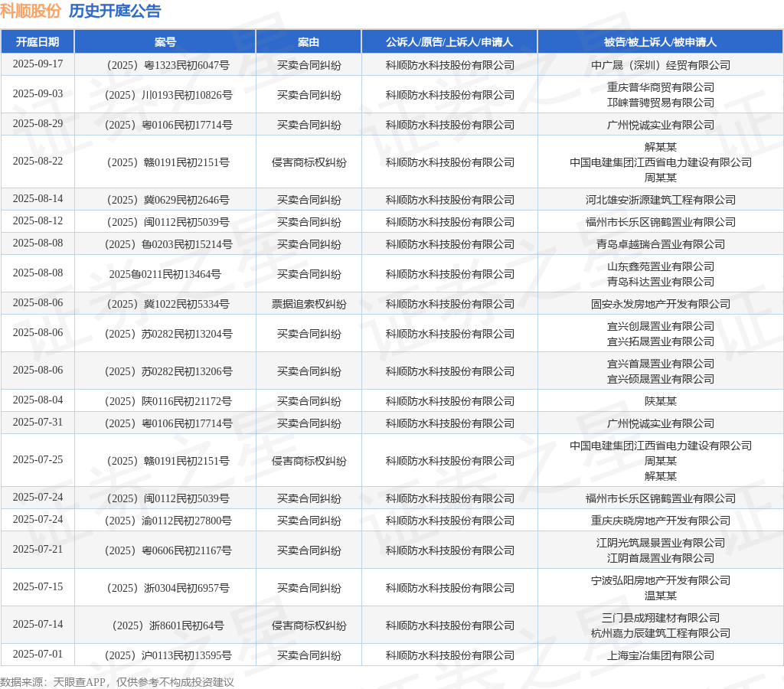Click defendant 河北雄安浙源建筑工程有限公司
Screen dimensions: 784x689
pyautogui.click(x=661, y=200)
